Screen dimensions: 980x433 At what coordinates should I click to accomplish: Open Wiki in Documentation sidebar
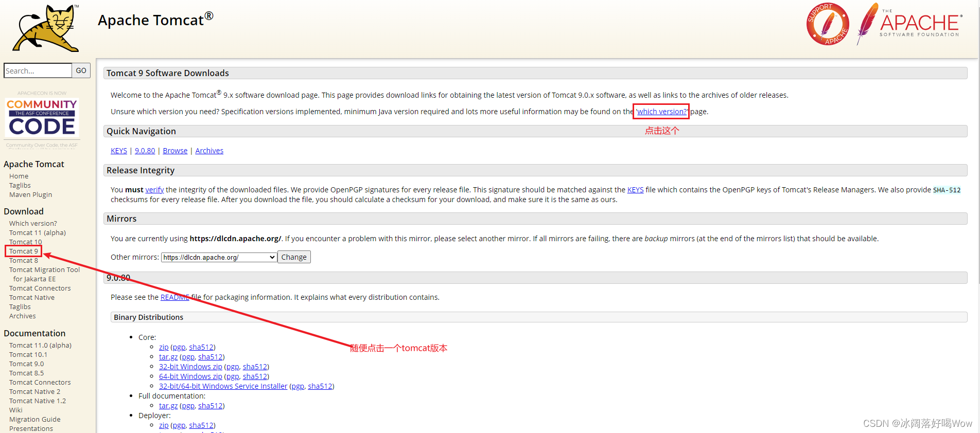pos(16,410)
